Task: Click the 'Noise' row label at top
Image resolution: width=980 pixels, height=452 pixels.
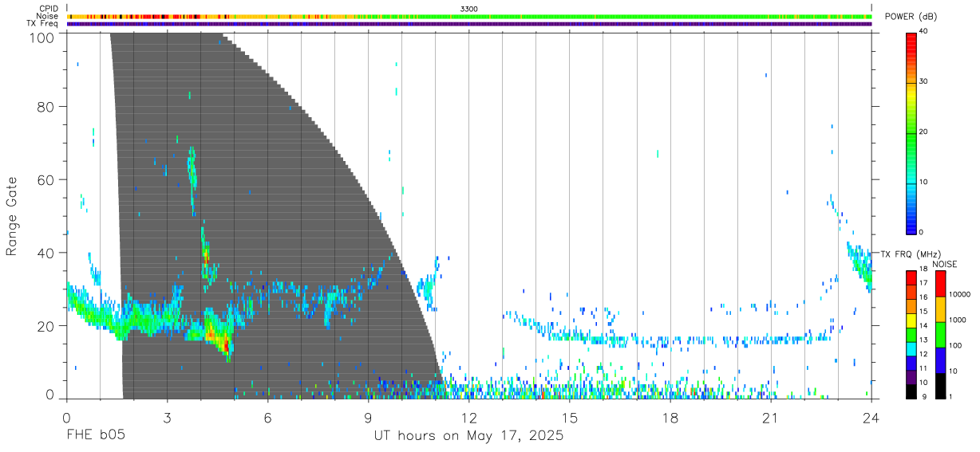Action: [48, 16]
